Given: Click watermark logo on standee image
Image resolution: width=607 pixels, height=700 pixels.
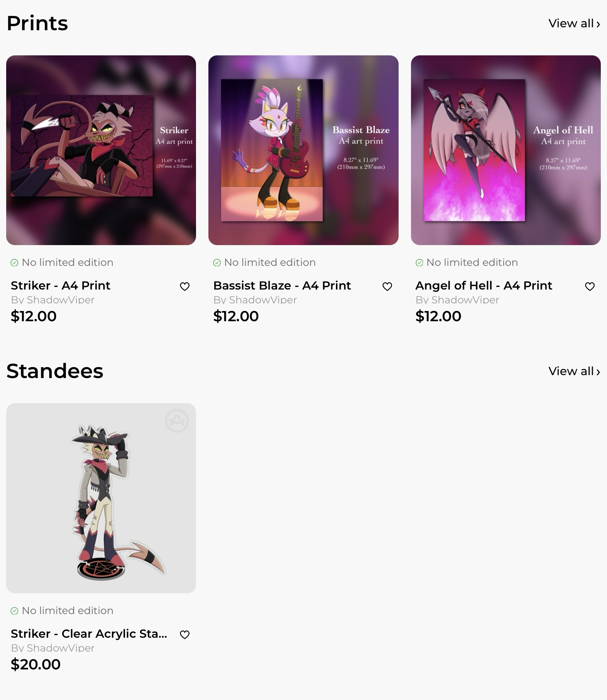Looking at the screenshot, I should pos(177,421).
